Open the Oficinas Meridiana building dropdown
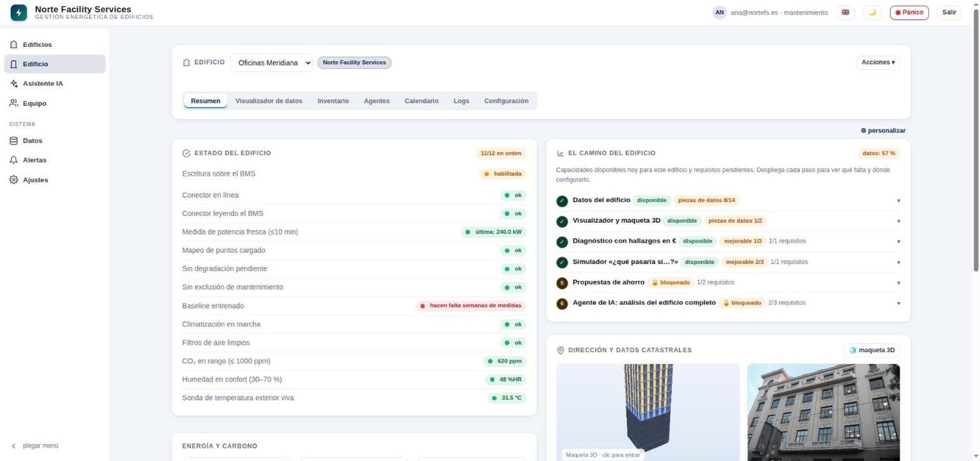980x461 pixels. (272, 62)
